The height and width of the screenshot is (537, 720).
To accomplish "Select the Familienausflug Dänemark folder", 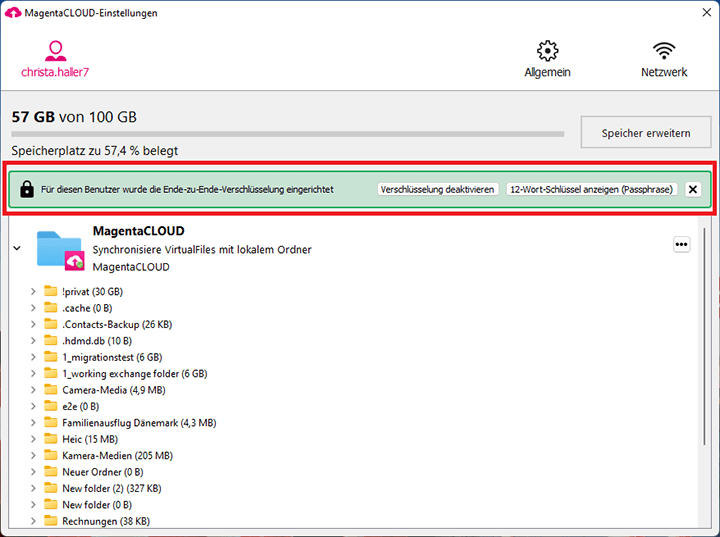I will tap(138, 422).
